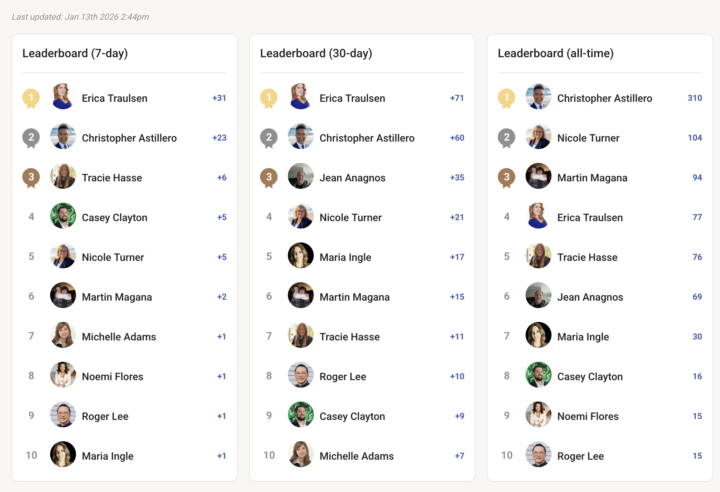Click the +31 score for Erica Traulsen

point(219,98)
